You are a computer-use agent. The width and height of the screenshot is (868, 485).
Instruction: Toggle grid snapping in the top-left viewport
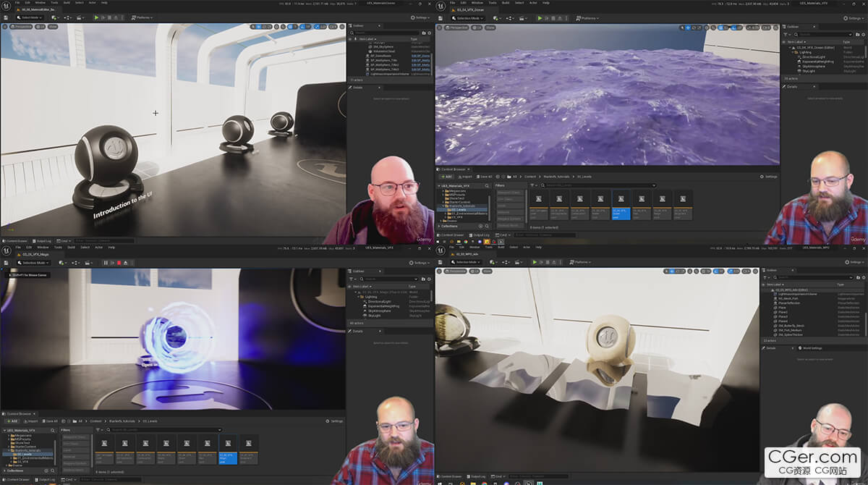(292, 27)
